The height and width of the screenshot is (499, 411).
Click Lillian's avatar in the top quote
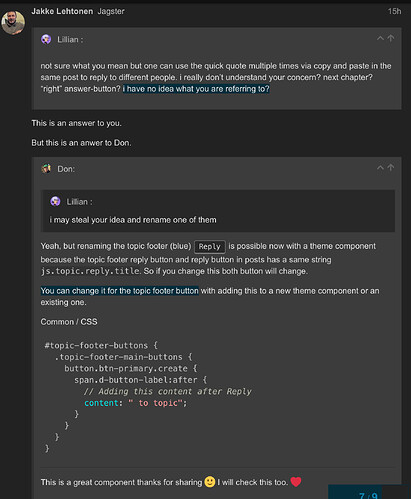coord(46,39)
